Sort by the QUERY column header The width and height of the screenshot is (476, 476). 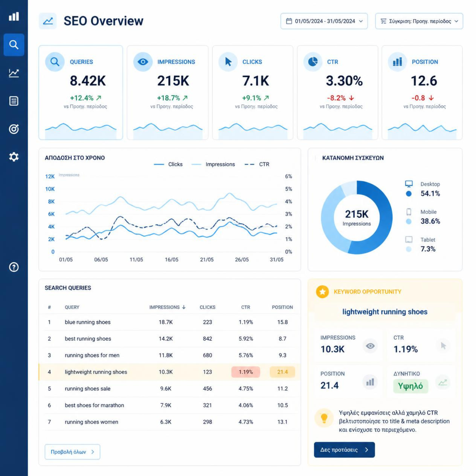[72, 307]
